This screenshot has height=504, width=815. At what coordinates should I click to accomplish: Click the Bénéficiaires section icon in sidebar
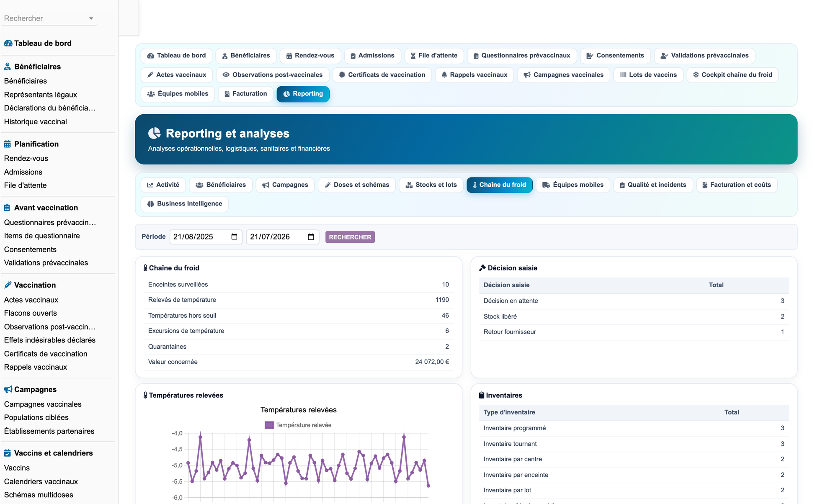pyautogui.click(x=8, y=67)
